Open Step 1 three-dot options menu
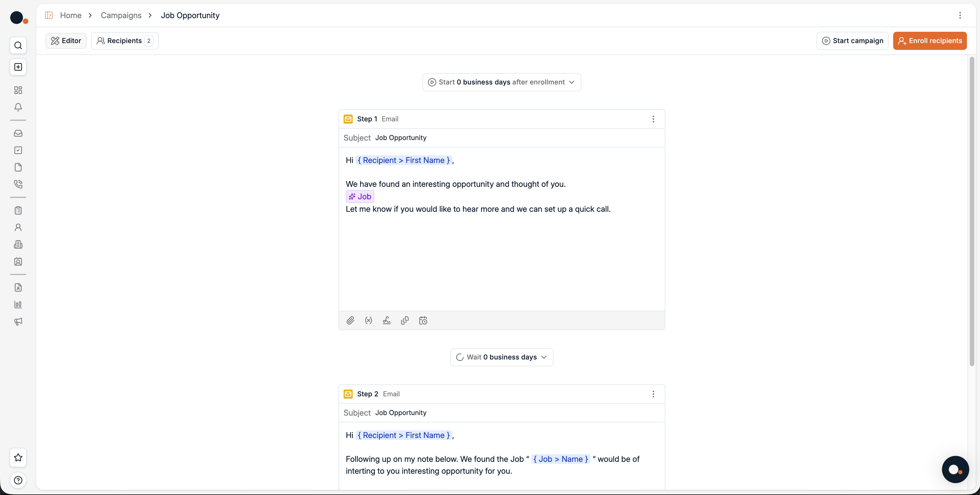Image resolution: width=980 pixels, height=495 pixels. [x=653, y=119]
